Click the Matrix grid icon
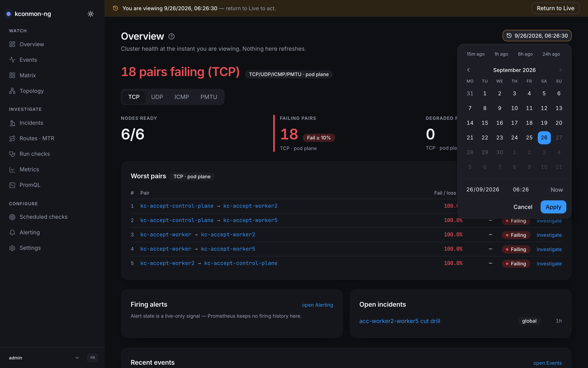Image resolution: width=588 pixels, height=368 pixels. tap(12, 75)
